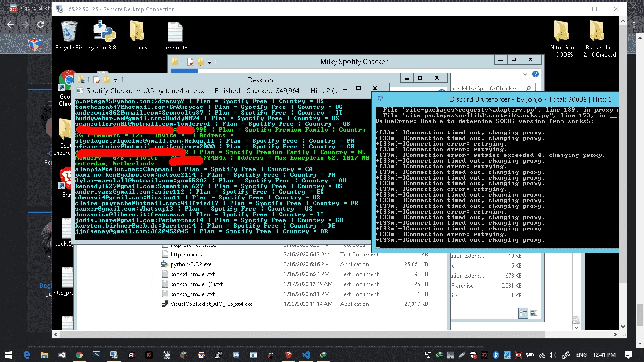Click the Remote Desktop Connection title bar icon
Screen dimensions: 644x362
pos(59,9)
